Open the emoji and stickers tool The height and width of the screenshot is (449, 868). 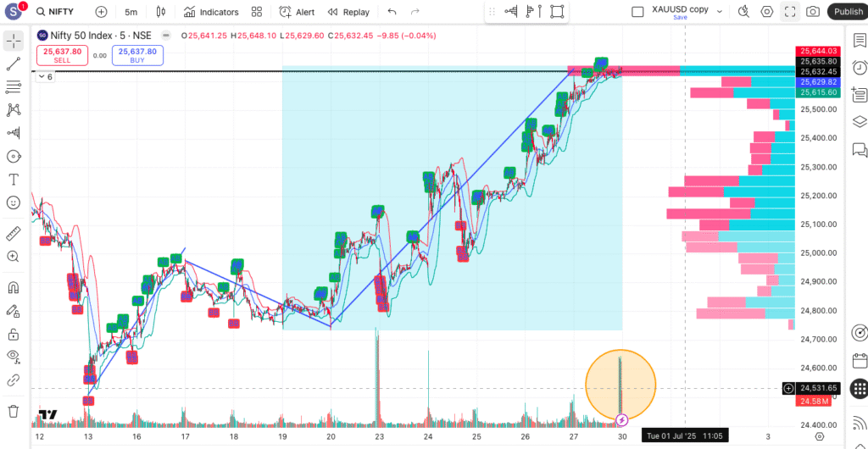[14, 202]
